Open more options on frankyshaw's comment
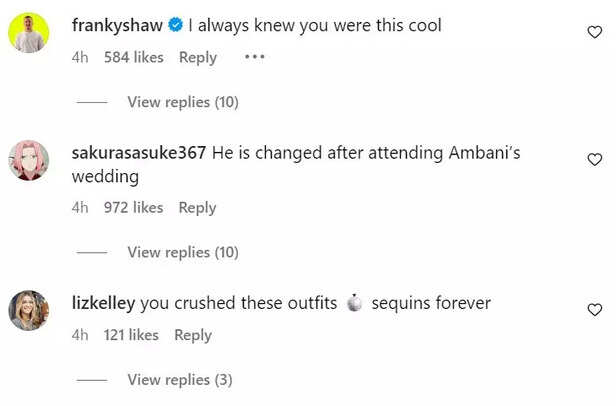The height and width of the screenshot is (406, 616). coord(254,57)
